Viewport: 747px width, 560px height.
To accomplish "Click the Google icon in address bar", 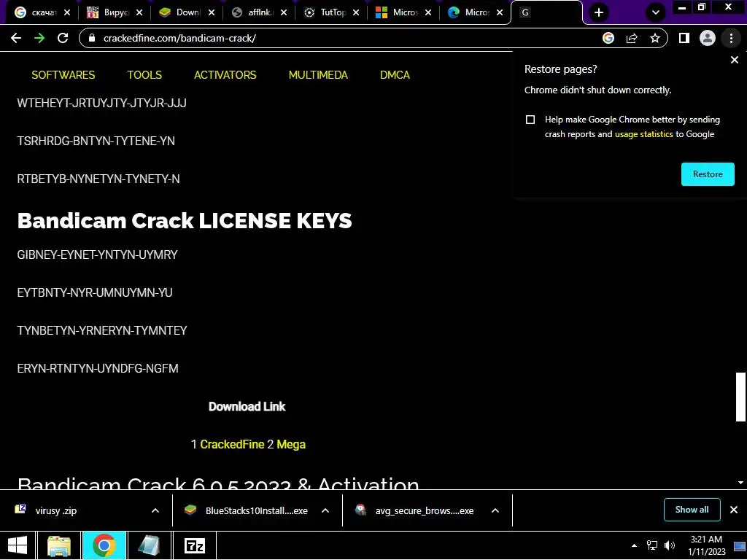I will tap(608, 38).
